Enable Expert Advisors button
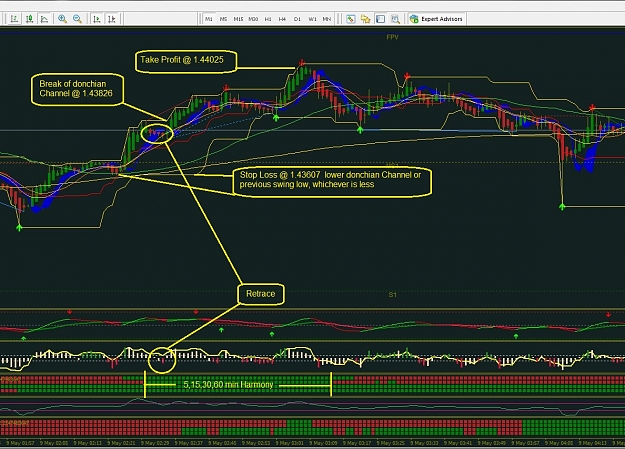The image size is (625, 449). point(436,19)
